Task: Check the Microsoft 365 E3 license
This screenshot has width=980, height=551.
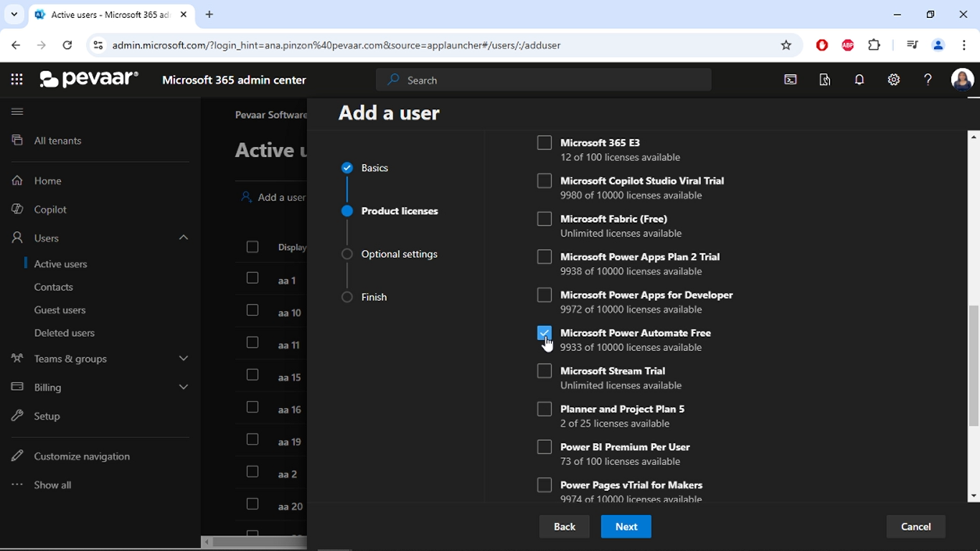Action: (x=545, y=143)
